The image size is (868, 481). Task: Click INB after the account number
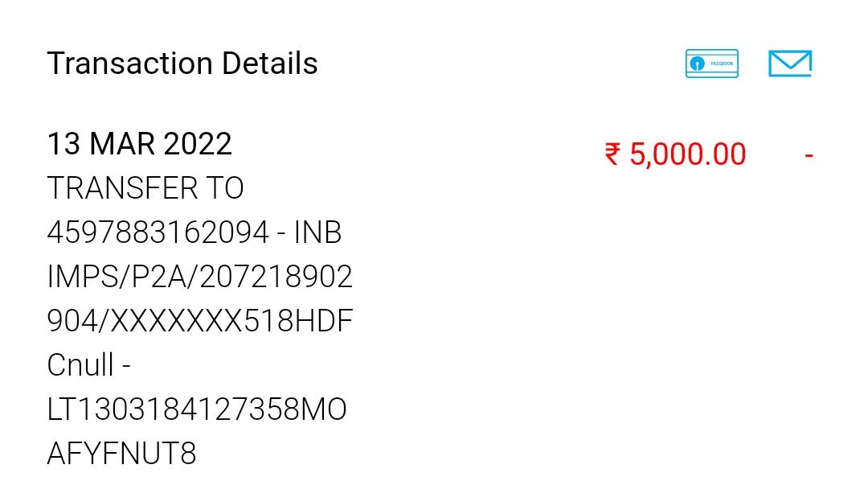point(317,233)
